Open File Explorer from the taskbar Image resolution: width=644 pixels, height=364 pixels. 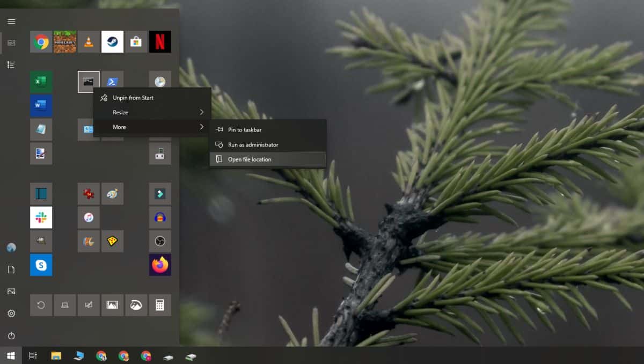(x=56, y=355)
